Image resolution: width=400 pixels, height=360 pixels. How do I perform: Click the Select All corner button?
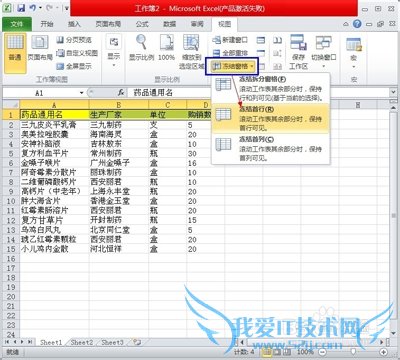[x=11, y=105]
